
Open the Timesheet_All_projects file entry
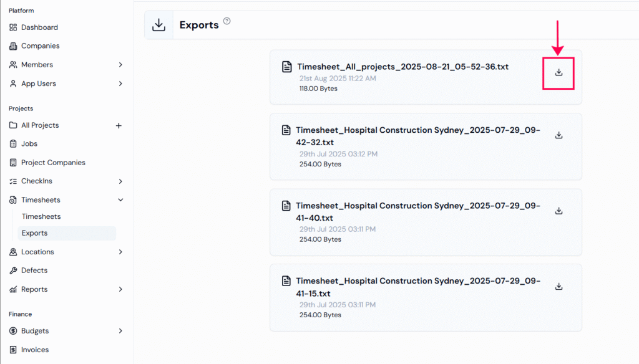(402, 66)
